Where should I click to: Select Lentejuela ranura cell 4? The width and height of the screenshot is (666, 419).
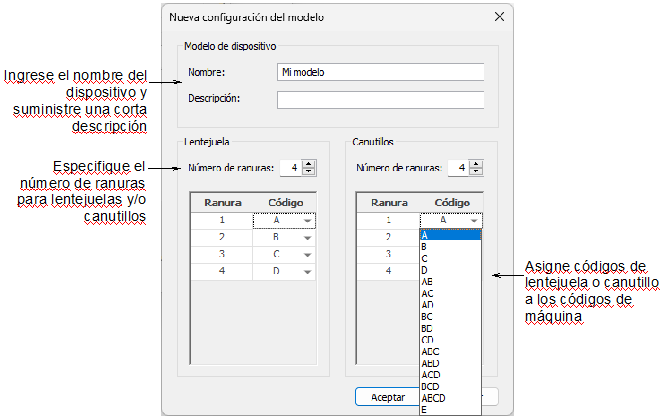pyautogui.click(x=222, y=272)
